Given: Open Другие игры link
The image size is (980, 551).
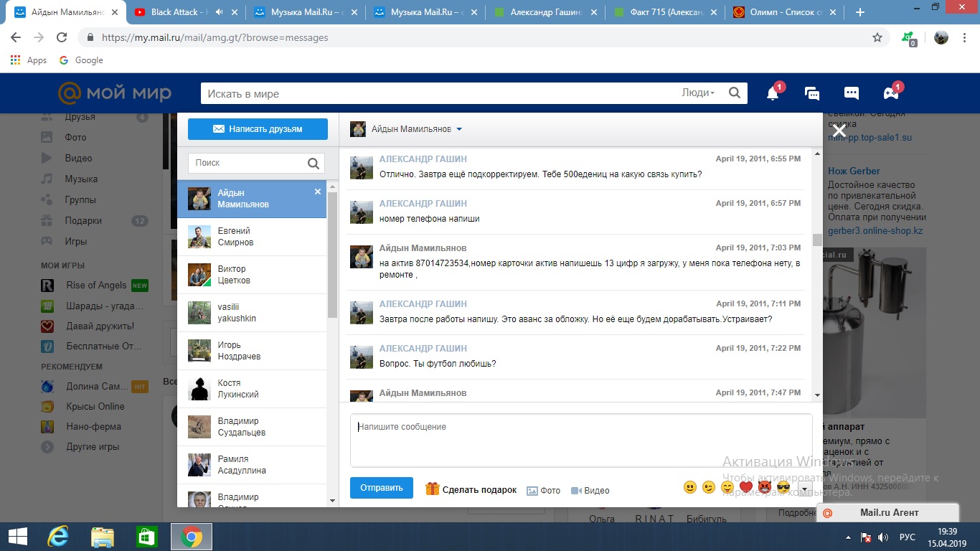Looking at the screenshot, I should point(93,446).
